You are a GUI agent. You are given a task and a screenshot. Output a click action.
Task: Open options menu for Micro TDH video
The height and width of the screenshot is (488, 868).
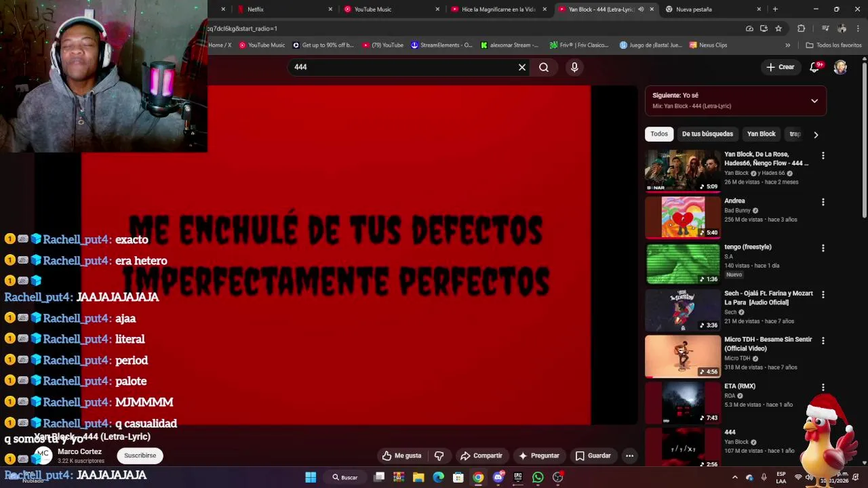pyautogui.click(x=823, y=341)
